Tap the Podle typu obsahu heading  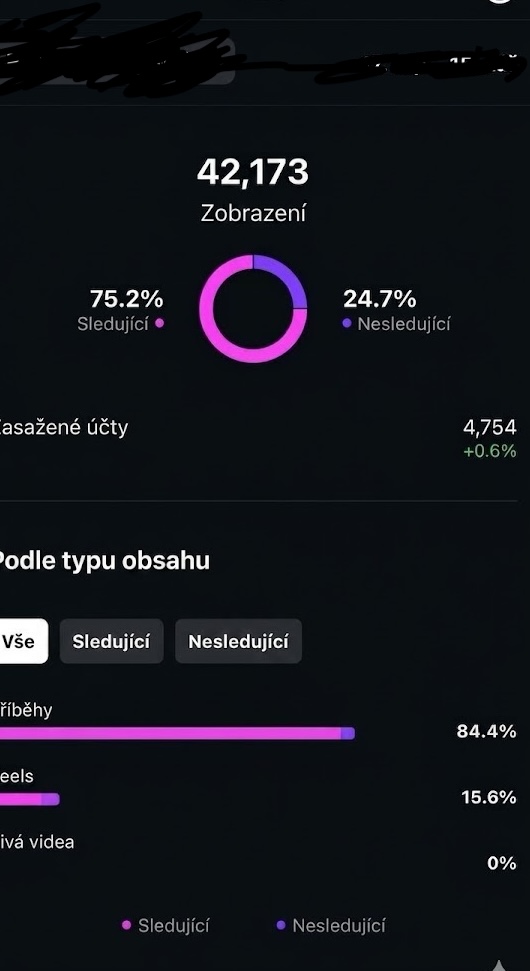tap(105, 561)
